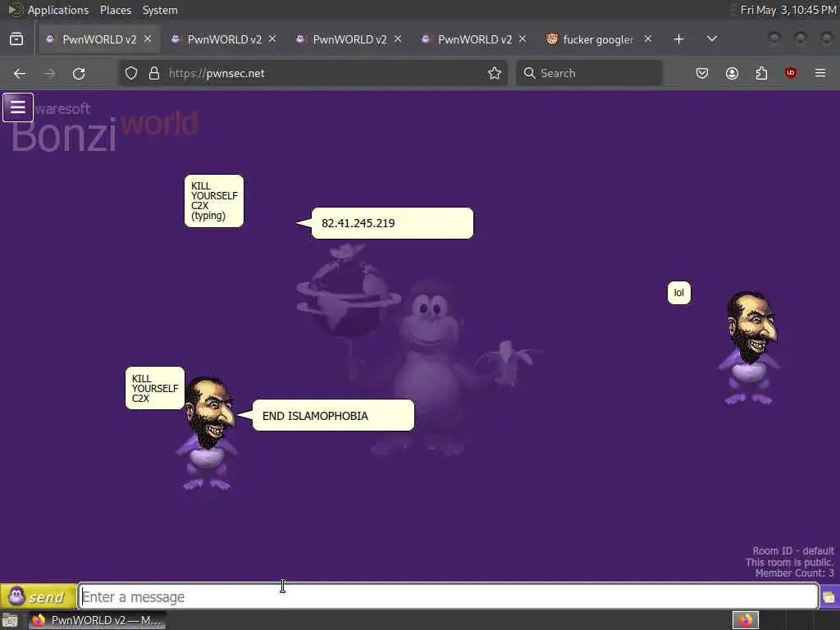Image resolution: width=840 pixels, height=630 pixels.
Task: Open the Firefox application menu
Action: pos(820,73)
